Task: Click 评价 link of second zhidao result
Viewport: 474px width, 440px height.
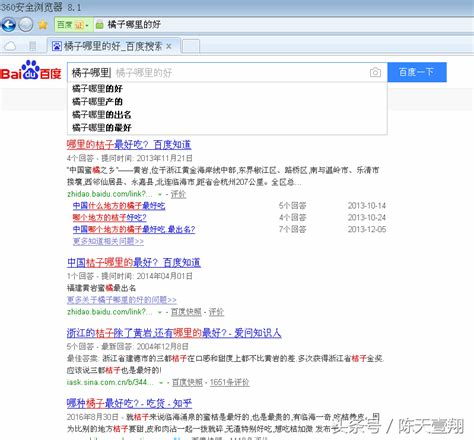Action: pos(216,312)
